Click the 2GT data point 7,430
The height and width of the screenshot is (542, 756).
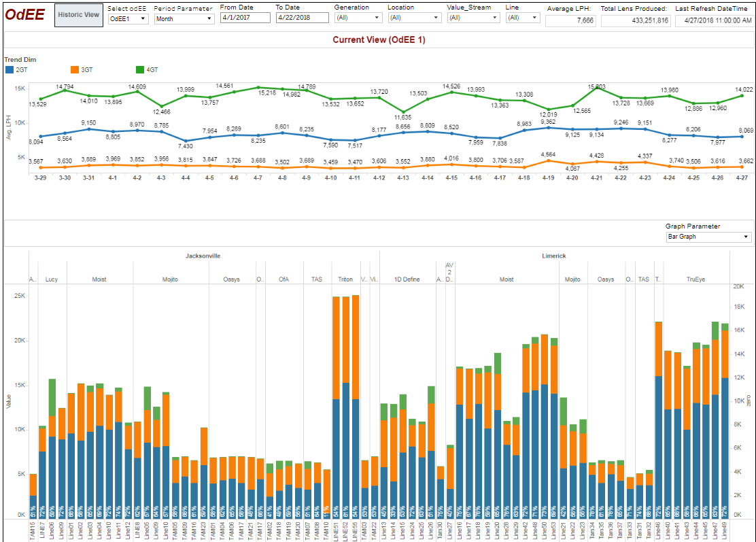(x=186, y=140)
